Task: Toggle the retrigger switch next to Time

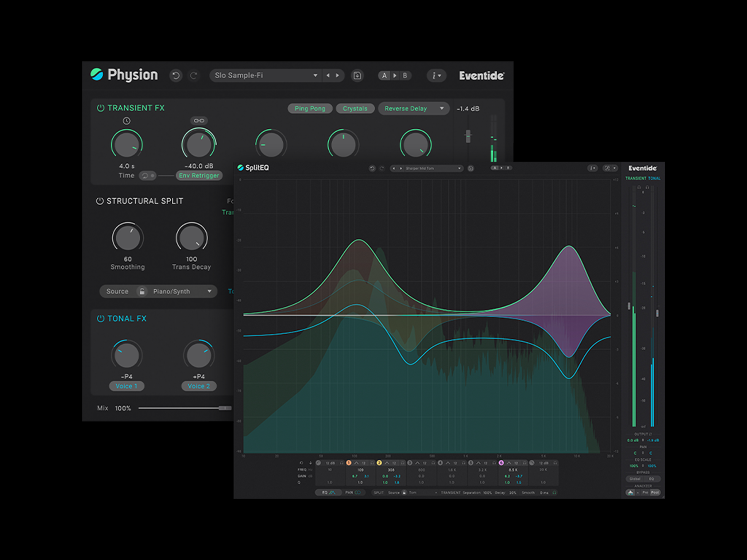Action: pos(148,175)
